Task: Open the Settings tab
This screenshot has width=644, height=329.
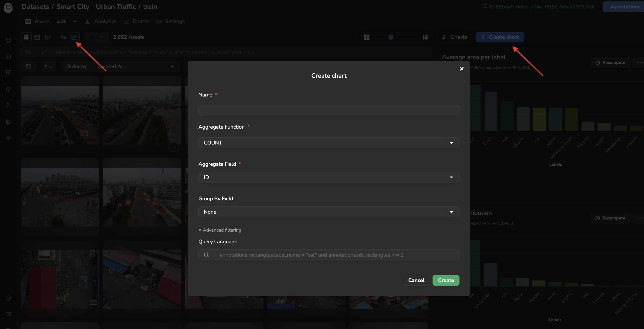Action: click(170, 22)
